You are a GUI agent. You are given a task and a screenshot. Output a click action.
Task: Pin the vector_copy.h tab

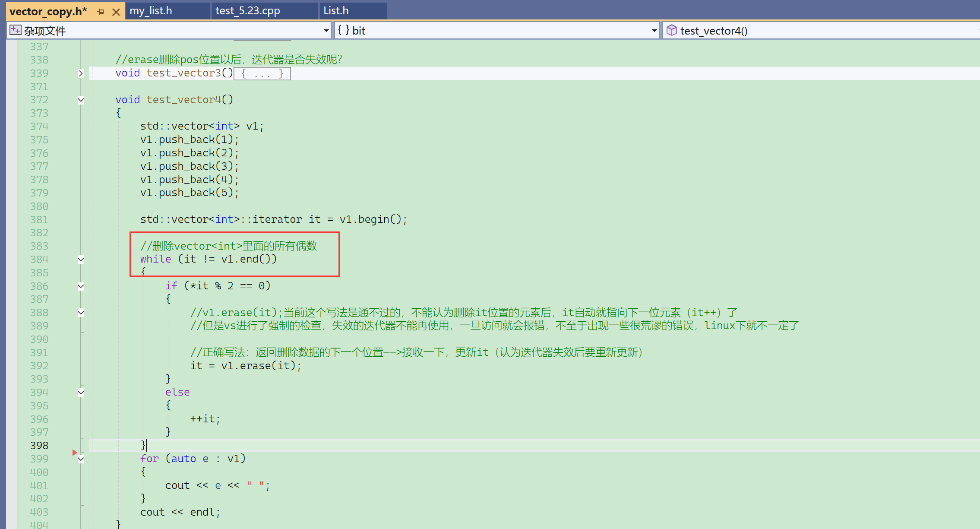click(x=101, y=12)
